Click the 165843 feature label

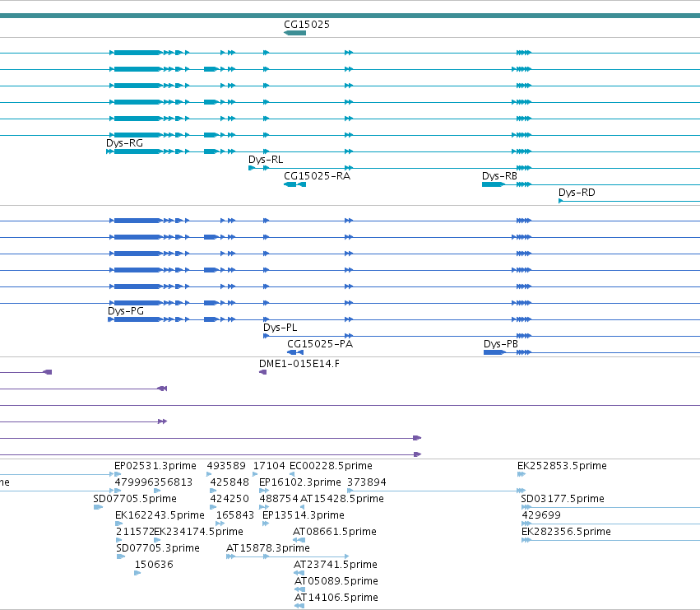point(234,515)
